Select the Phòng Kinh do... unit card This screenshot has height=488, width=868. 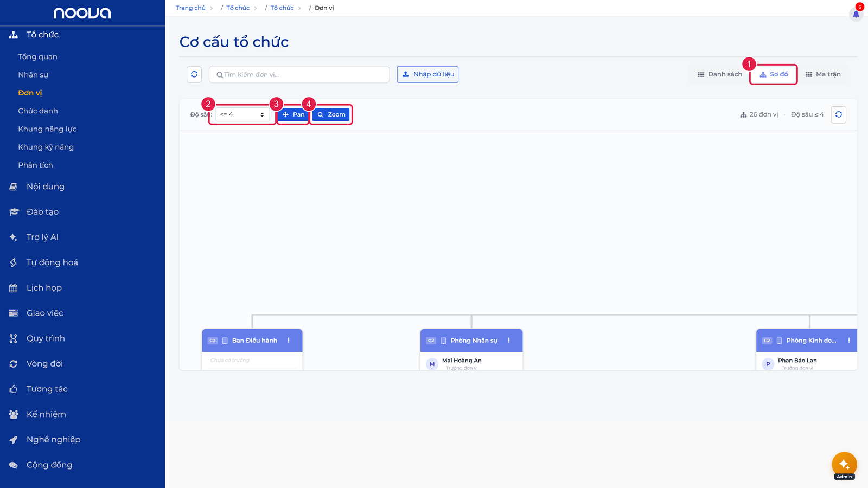807,349
